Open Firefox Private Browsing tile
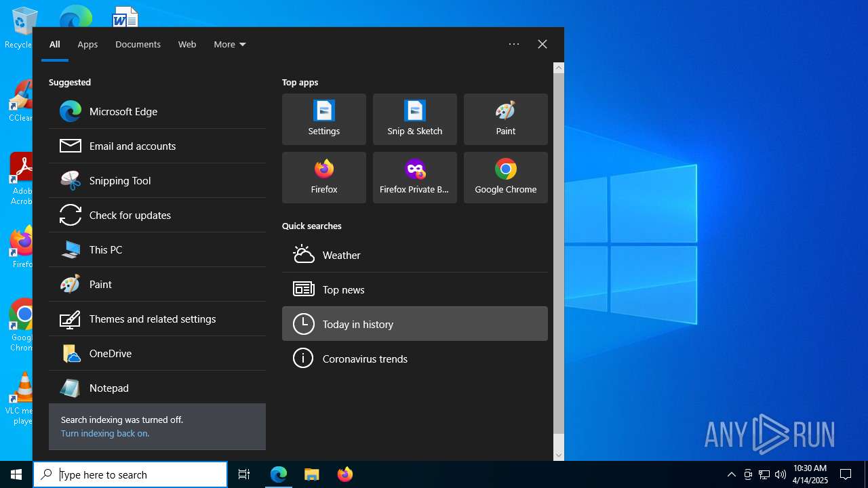The image size is (868, 488). pyautogui.click(x=415, y=178)
